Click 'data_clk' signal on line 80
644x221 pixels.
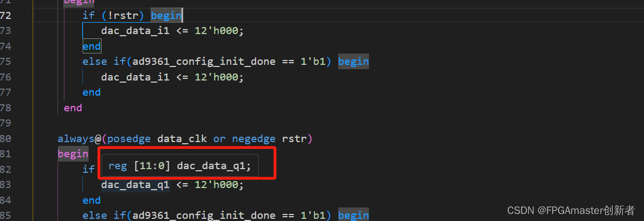pyautogui.click(x=182, y=138)
